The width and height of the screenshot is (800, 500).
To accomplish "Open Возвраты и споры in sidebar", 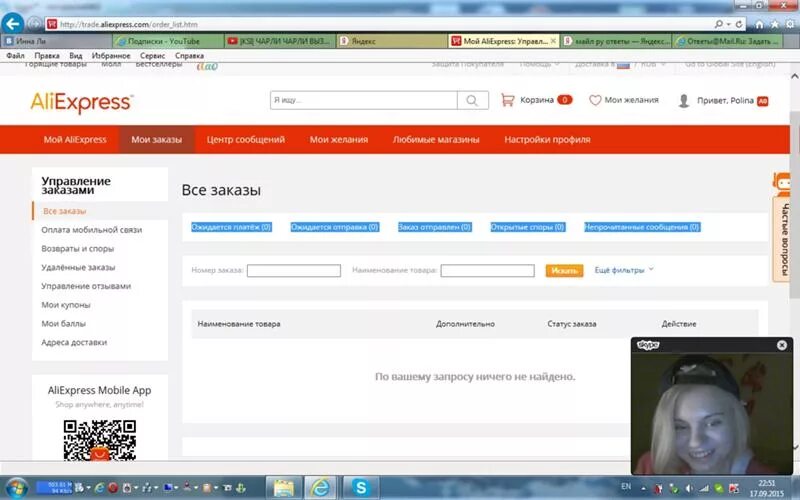I will pos(78,248).
